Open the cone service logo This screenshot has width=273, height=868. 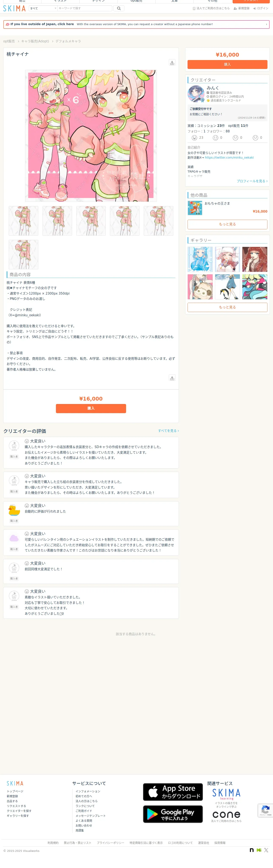point(226,815)
